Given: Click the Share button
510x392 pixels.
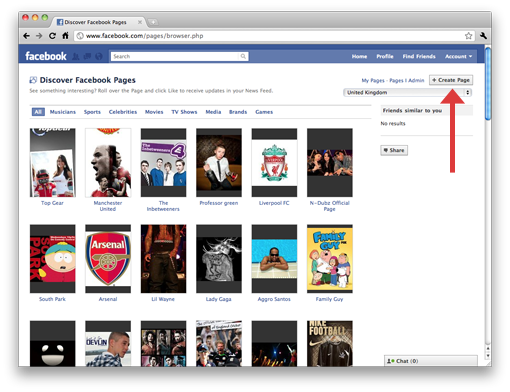Looking at the screenshot, I should coord(394,150).
